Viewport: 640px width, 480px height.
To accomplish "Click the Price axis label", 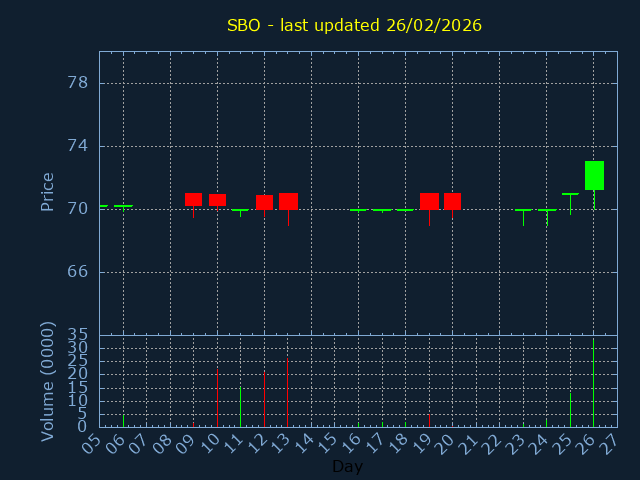I will pyautogui.click(x=47, y=191).
